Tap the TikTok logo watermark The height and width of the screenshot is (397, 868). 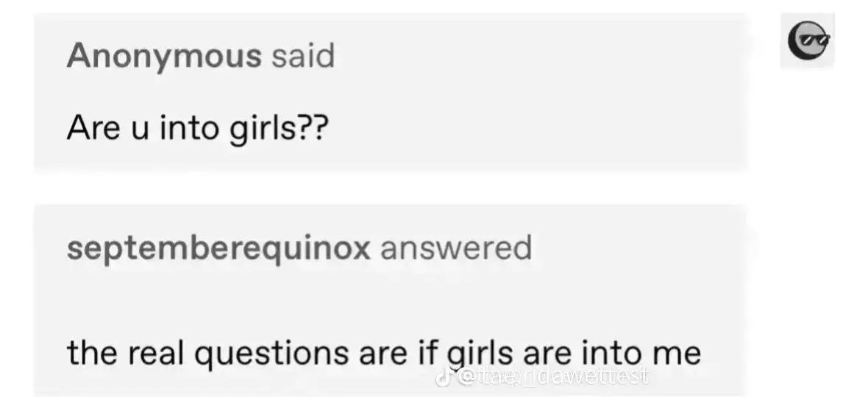coord(444,377)
